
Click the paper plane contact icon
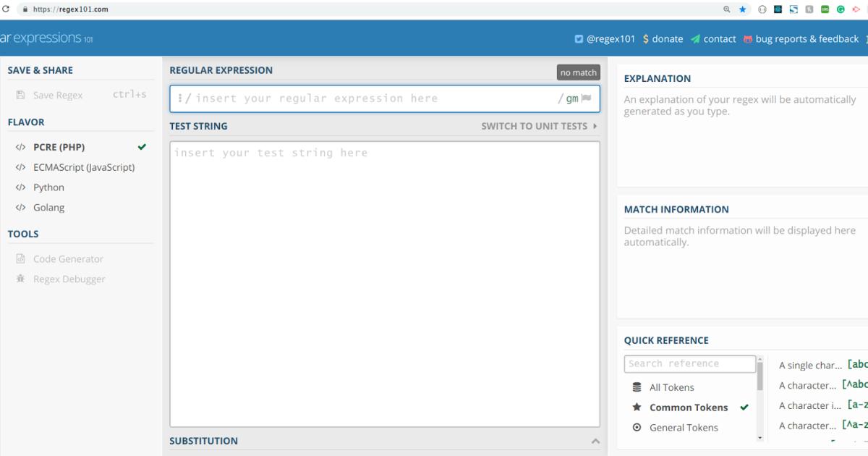pyautogui.click(x=695, y=39)
